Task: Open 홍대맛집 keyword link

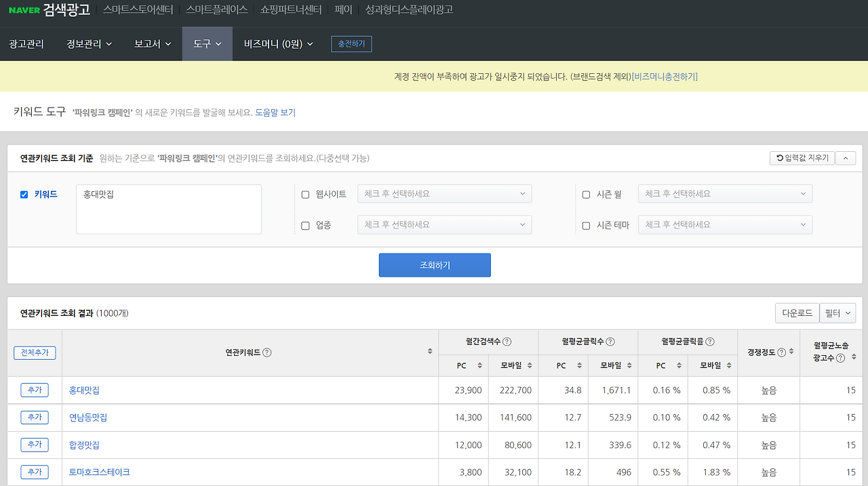Action: coord(85,390)
